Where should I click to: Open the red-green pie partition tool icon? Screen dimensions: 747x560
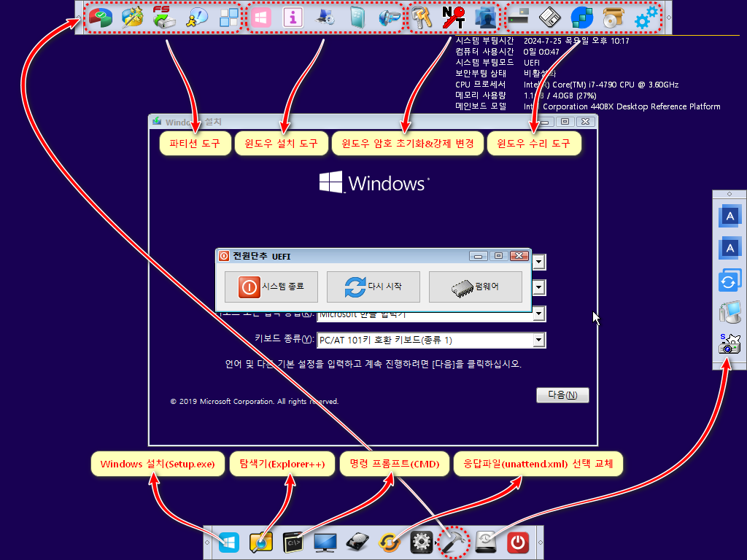(x=101, y=17)
